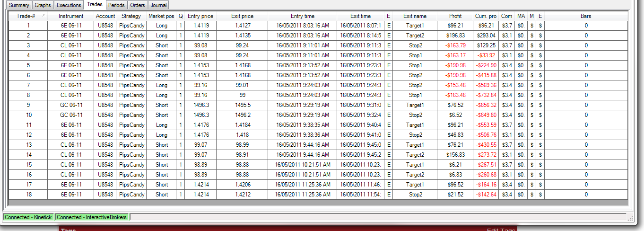Click the $6.83 profit cell

tap(455, 175)
